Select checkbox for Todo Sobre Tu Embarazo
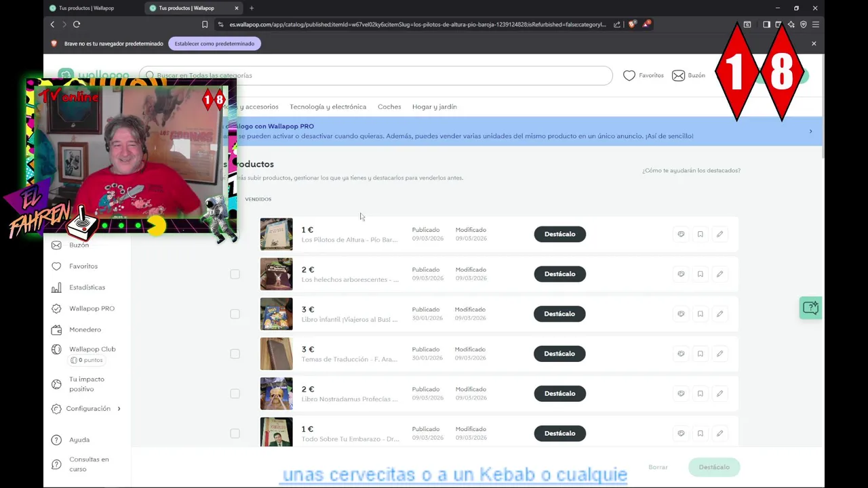Image resolution: width=868 pixels, height=488 pixels. [235, 434]
